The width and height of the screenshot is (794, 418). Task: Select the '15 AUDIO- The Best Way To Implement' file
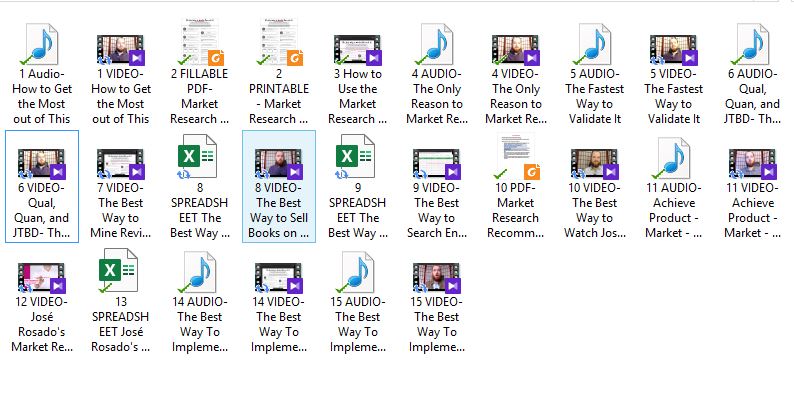358,275
